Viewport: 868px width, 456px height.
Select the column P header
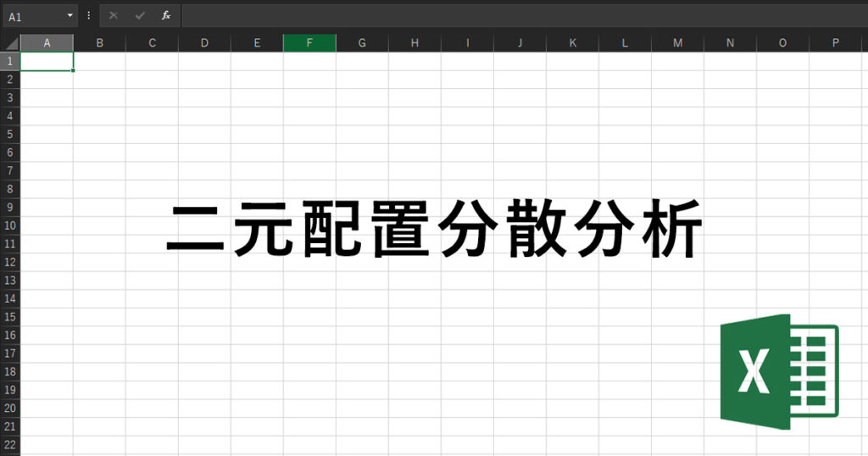coord(835,43)
